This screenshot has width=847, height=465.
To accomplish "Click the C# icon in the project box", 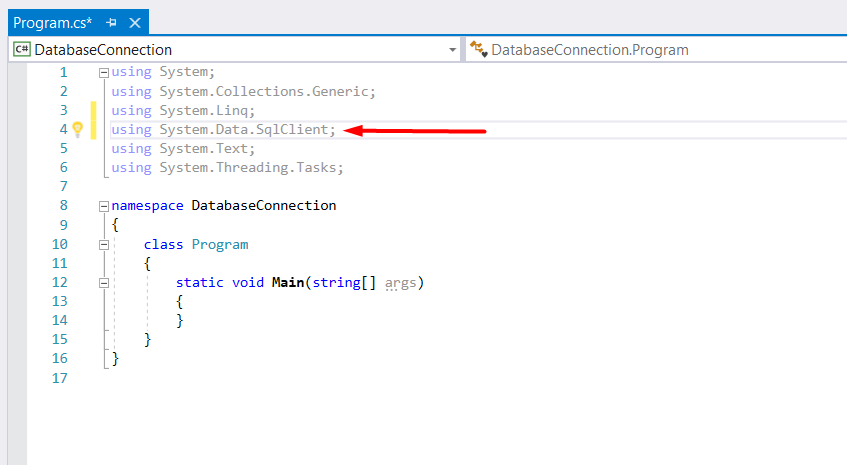I will point(21,49).
